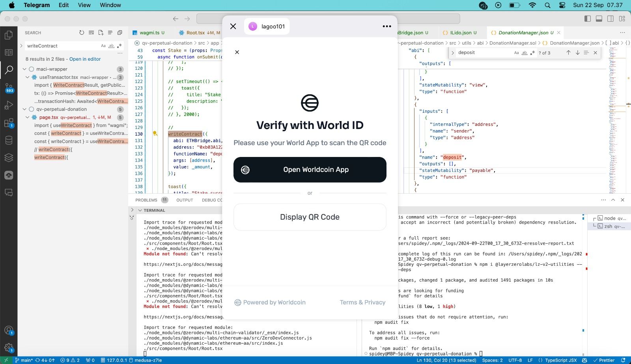Click the lagoo101 bot chip

point(267,26)
